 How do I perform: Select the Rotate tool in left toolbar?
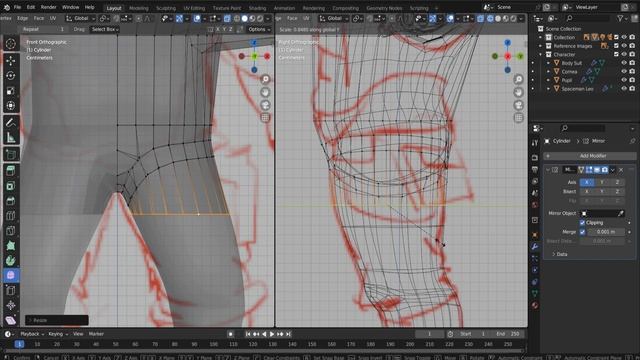tap(11, 76)
